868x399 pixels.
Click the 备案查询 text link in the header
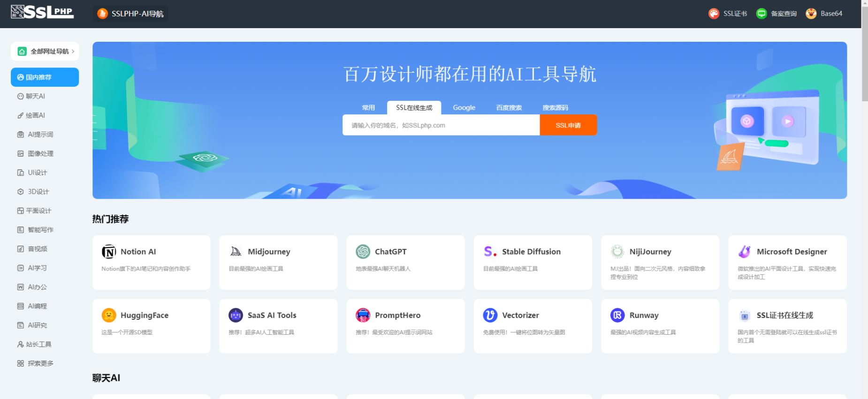click(784, 14)
